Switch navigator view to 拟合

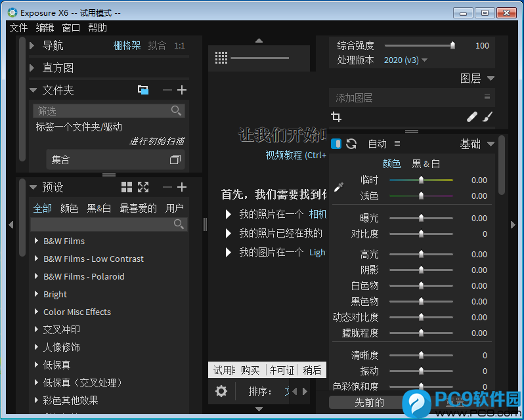(157, 45)
